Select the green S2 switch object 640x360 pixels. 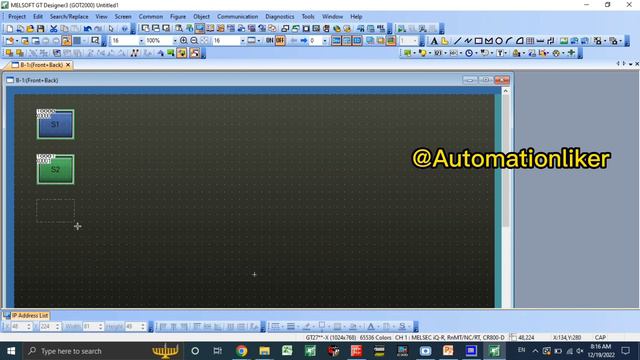(56, 169)
